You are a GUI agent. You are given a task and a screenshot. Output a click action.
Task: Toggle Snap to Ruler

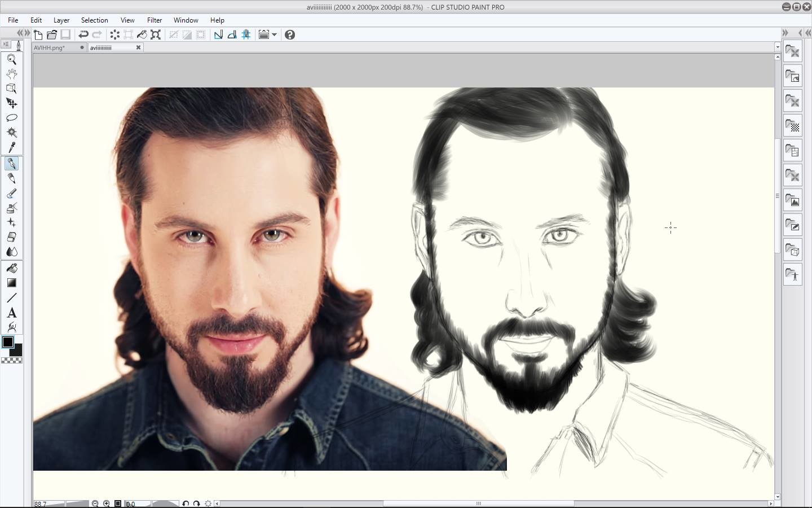pos(218,34)
